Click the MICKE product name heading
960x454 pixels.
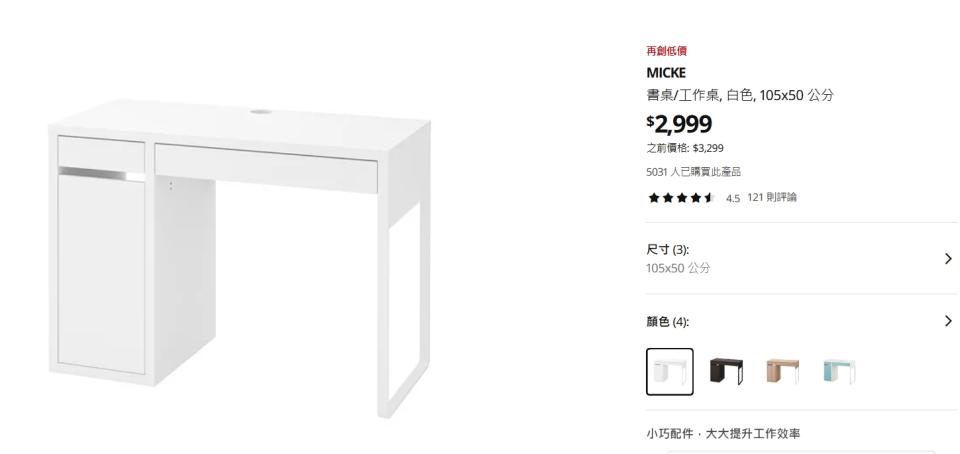(666, 73)
